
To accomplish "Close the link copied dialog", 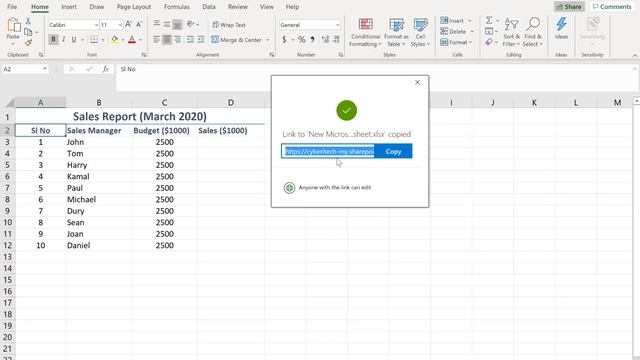I will pos(418,82).
